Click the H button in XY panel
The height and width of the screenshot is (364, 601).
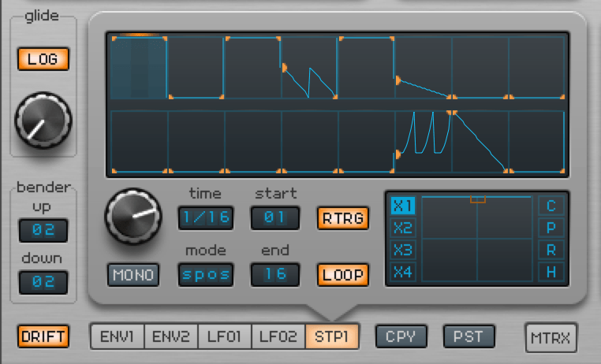click(x=551, y=273)
